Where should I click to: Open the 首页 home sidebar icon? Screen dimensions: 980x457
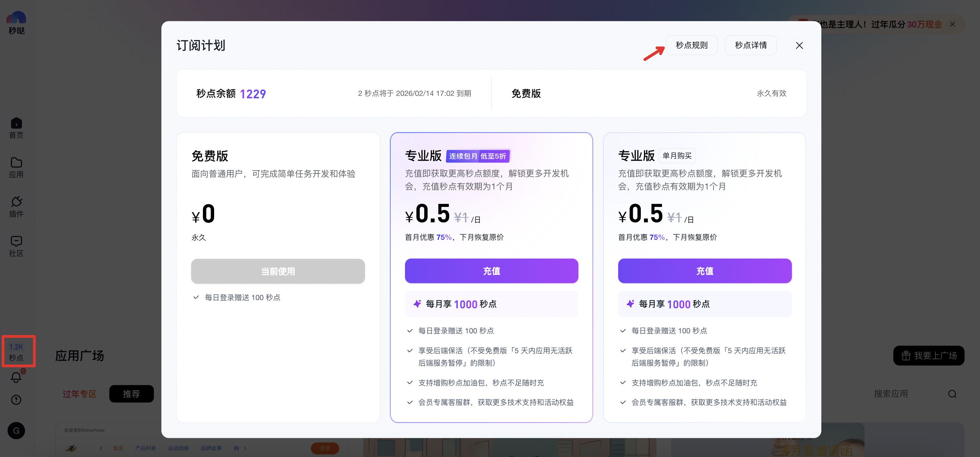[16, 127]
